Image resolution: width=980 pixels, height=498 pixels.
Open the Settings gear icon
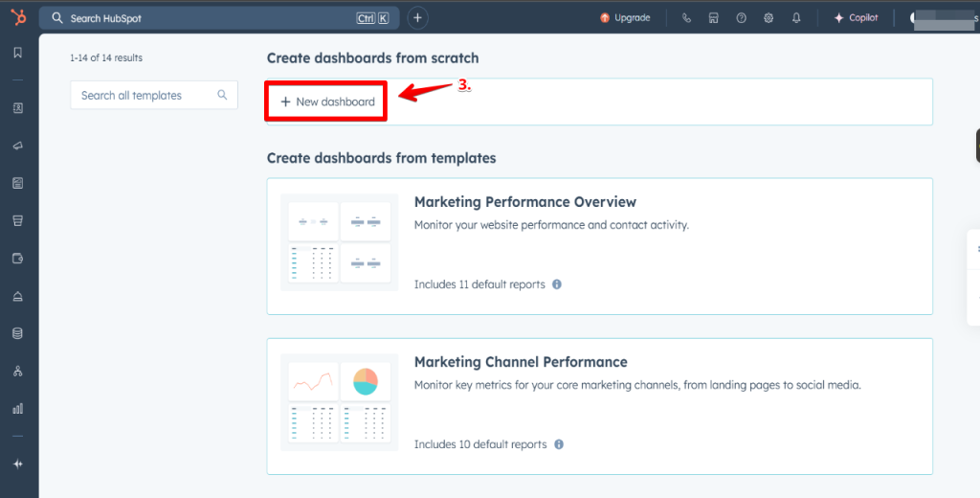pos(768,18)
